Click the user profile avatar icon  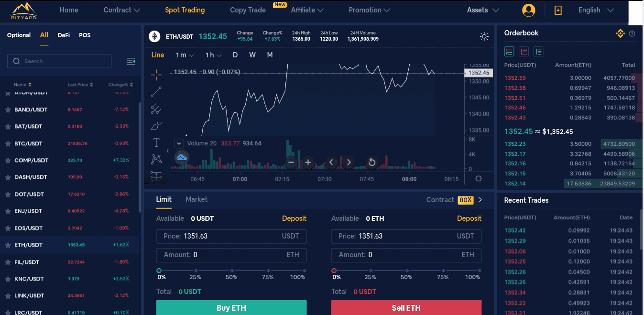(x=529, y=10)
